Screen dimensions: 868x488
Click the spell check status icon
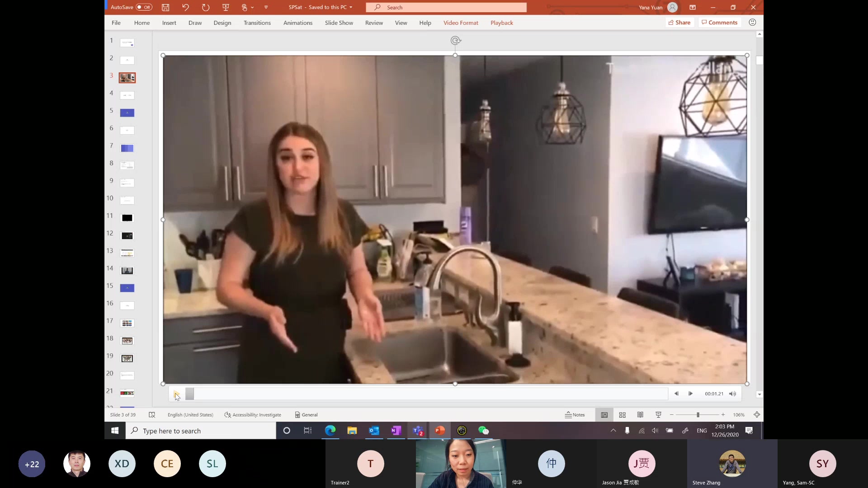pos(152,415)
